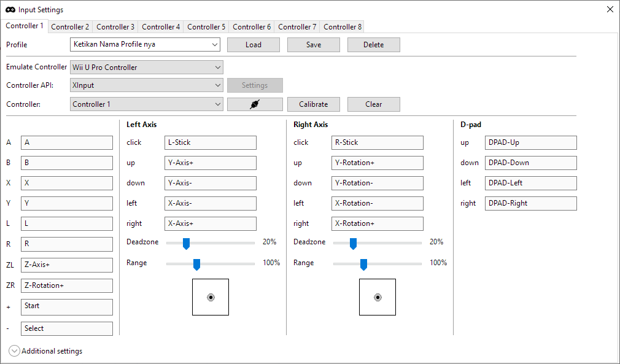Calibrate the controller
This screenshot has height=364, width=620.
pyautogui.click(x=313, y=104)
